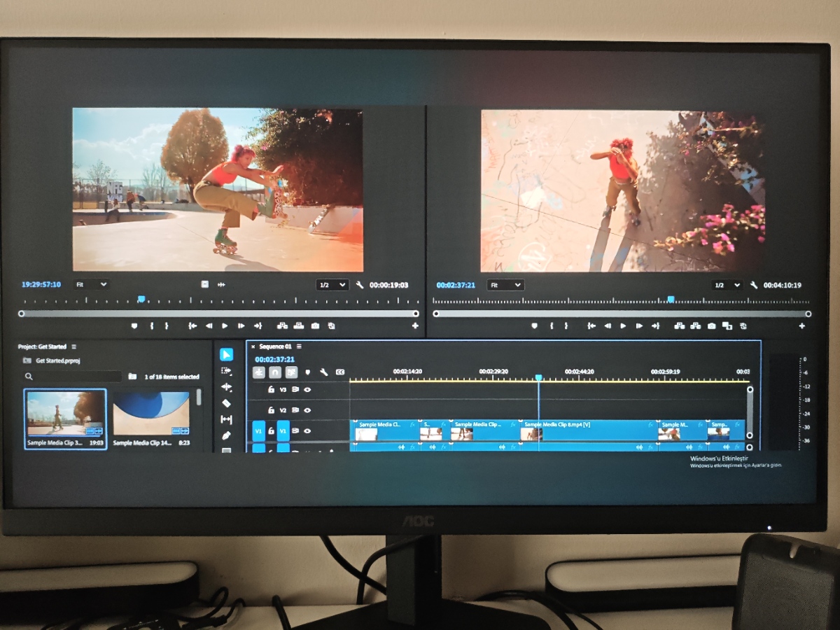
Task: Click the Lift button in Program monitor
Action: (x=679, y=326)
